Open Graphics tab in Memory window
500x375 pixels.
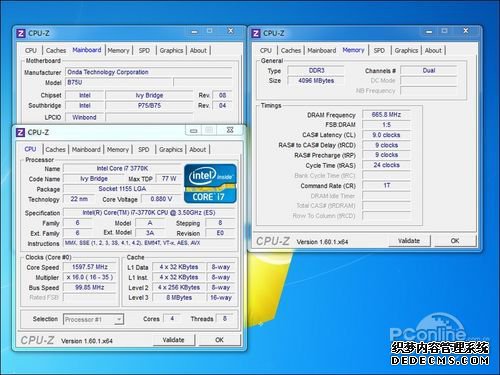(406, 51)
